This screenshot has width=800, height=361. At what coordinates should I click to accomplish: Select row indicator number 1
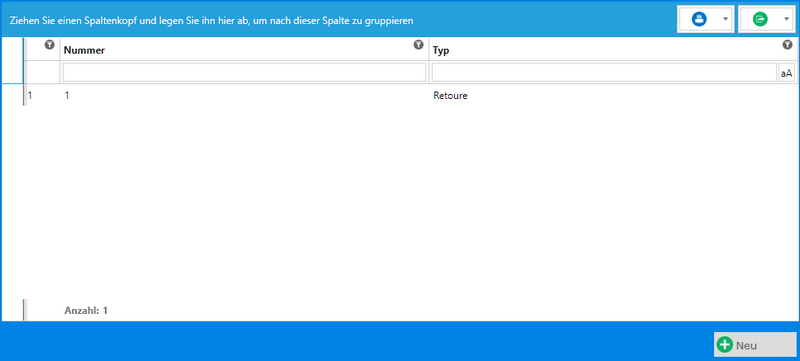coord(30,95)
